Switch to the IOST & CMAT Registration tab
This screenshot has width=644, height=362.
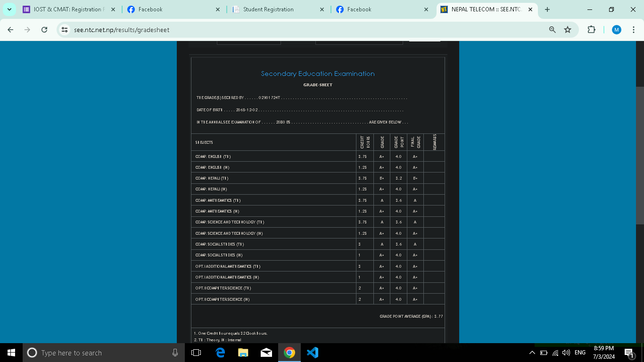click(66, 9)
